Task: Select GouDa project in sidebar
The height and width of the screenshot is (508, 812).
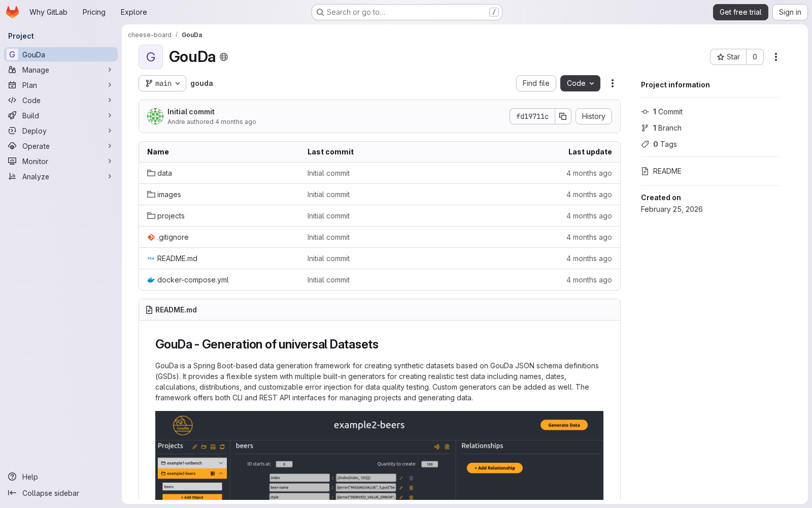Action: pos(61,55)
